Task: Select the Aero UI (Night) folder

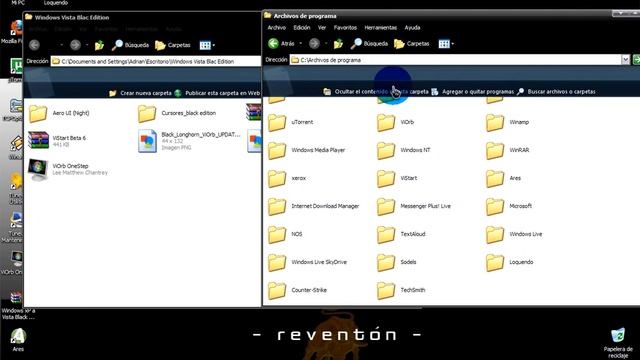Action: tap(59, 113)
